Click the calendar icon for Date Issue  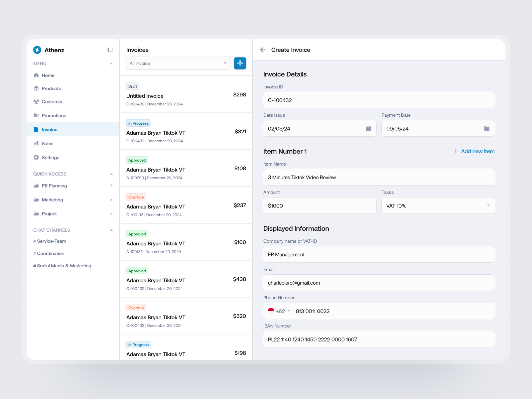pos(368,128)
